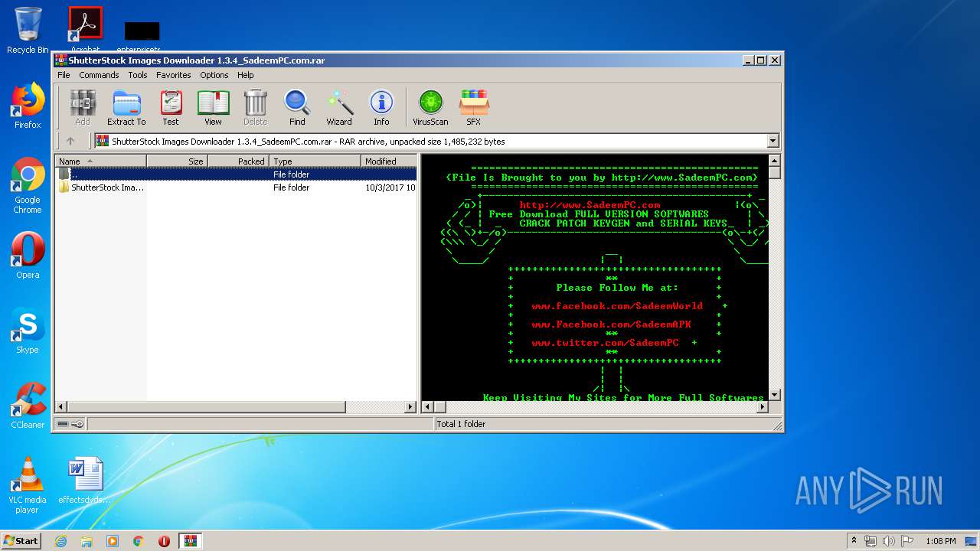The image size is (980, 551).
Task: Click comment pane scroll up arrow
Action: [774, 161]
